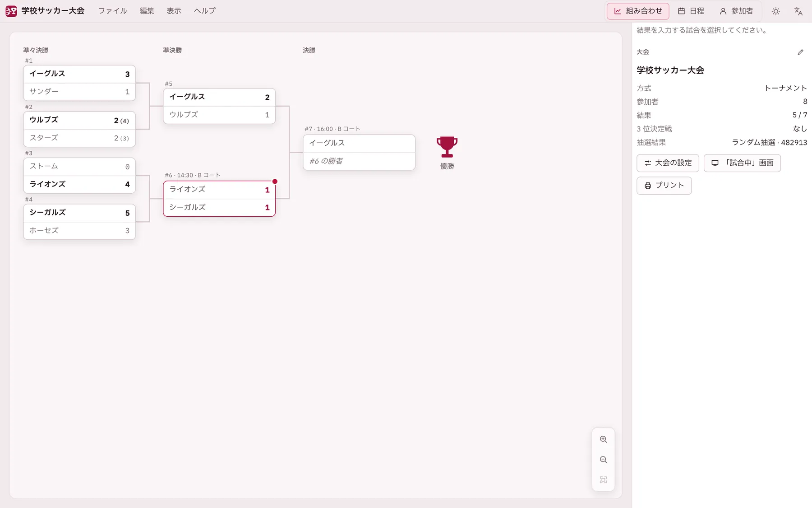Select the '#6 の勝者' placeholder in the final
Viewport: 812px width, 508px height.
[359, 161]
